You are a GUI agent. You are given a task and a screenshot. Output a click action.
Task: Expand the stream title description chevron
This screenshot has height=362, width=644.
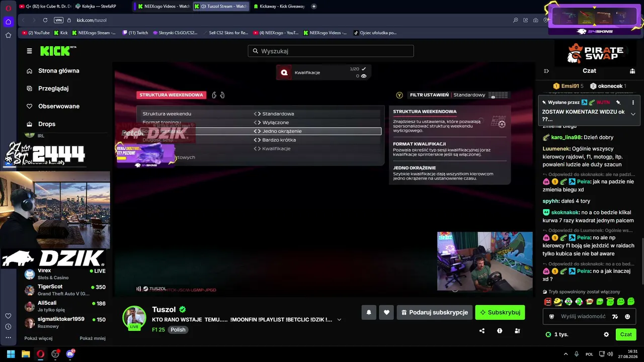tap(339, 319)
